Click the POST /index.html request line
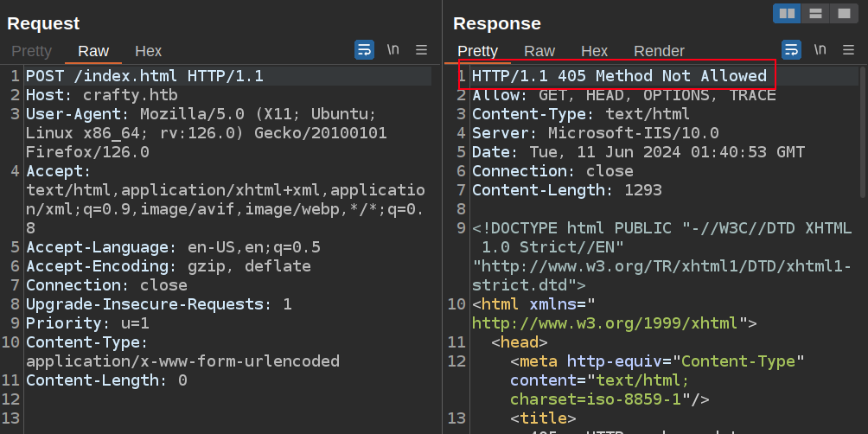 [x=144, y=76]
